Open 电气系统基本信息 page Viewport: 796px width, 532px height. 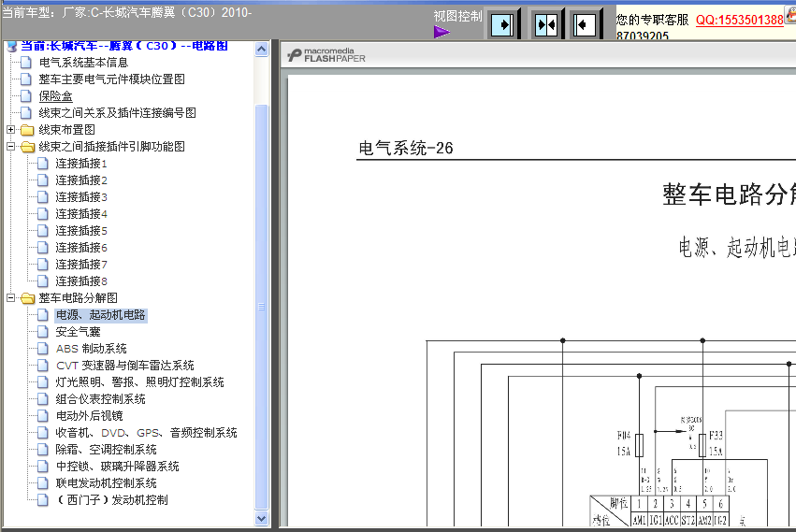pos(84,63)
